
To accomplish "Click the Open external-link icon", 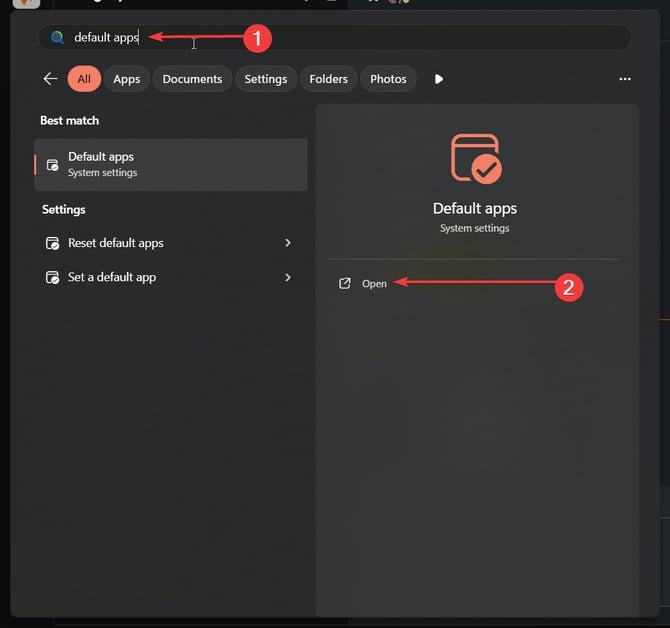I will (344, 283).
